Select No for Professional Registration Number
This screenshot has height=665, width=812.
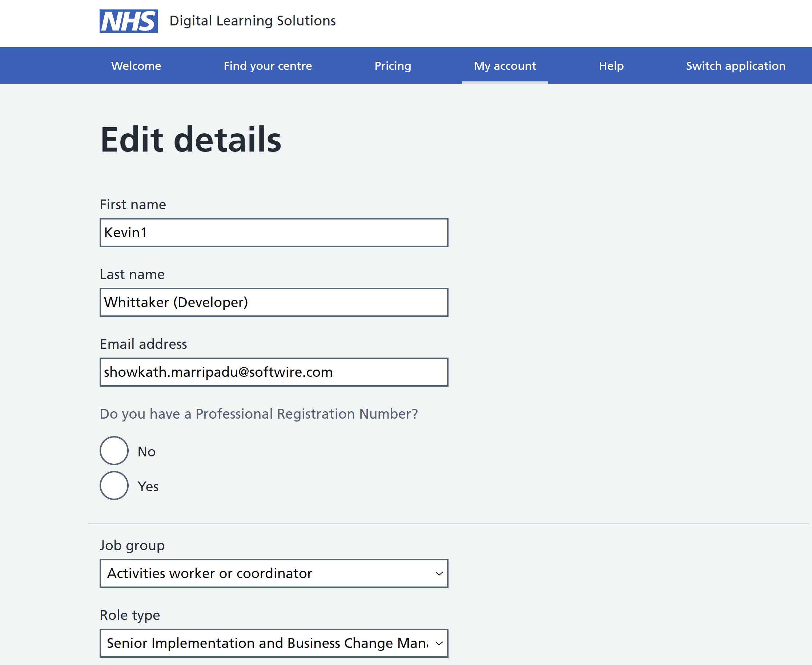pos(114,451)
